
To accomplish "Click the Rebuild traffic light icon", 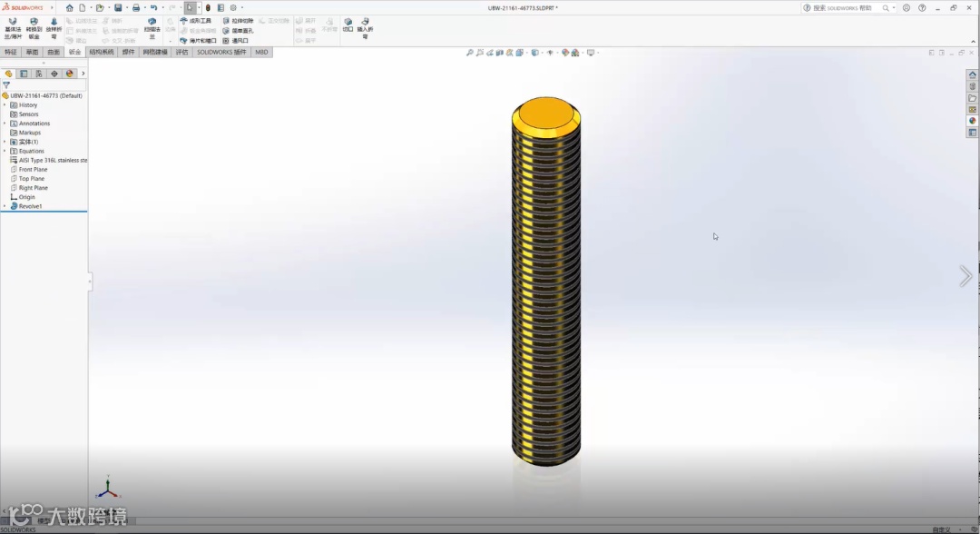I will [x=208, y=8].
